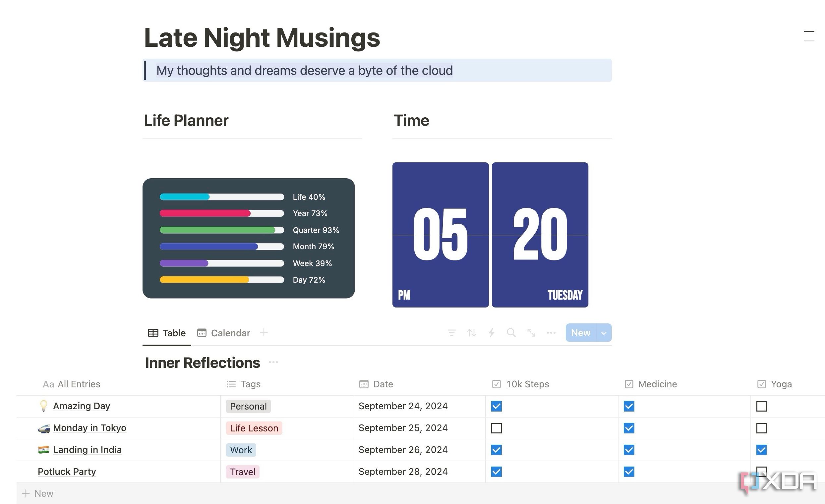The width and height of the screenshot is (825, 504).
Task: Expand the three-dot toolbar menu
Action: tap(551, 333)
